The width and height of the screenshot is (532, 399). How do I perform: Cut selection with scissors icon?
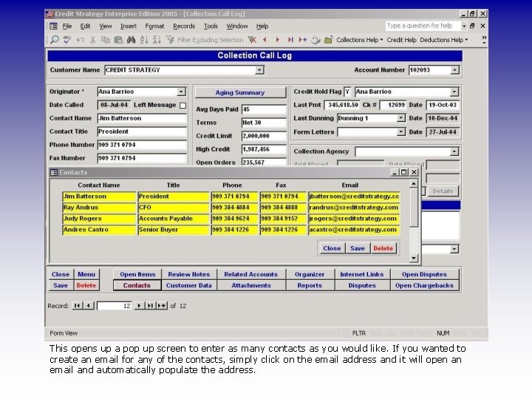92,40
